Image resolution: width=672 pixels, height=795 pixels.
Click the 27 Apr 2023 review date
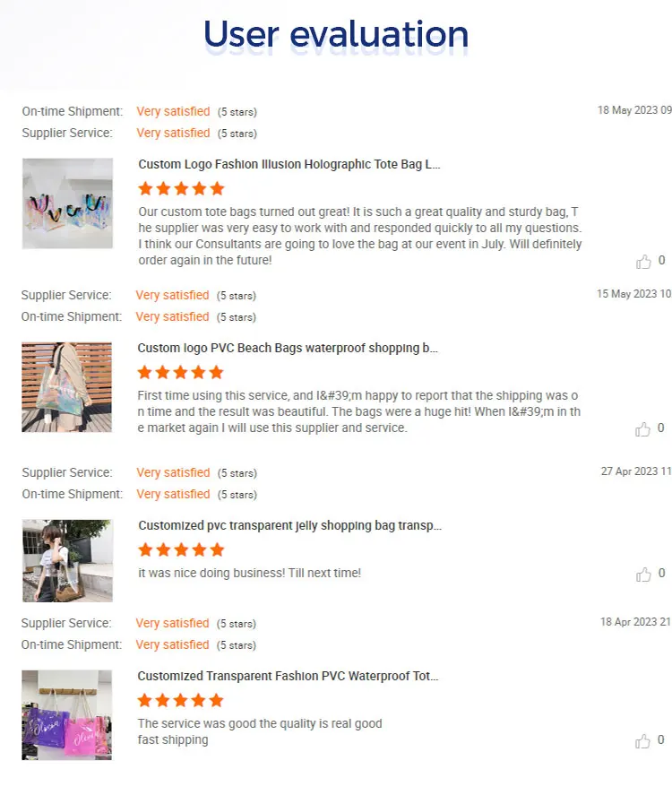pos(636,471)
